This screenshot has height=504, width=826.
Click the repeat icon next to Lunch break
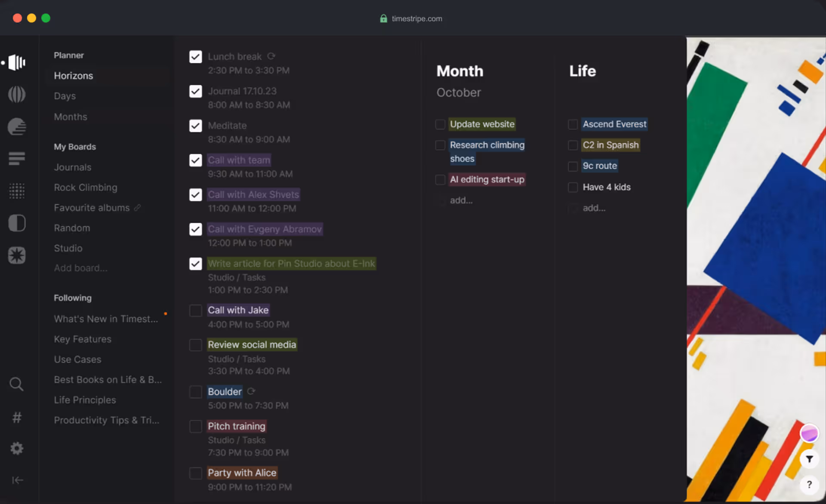pyautogui.click(x=271, y=56)
